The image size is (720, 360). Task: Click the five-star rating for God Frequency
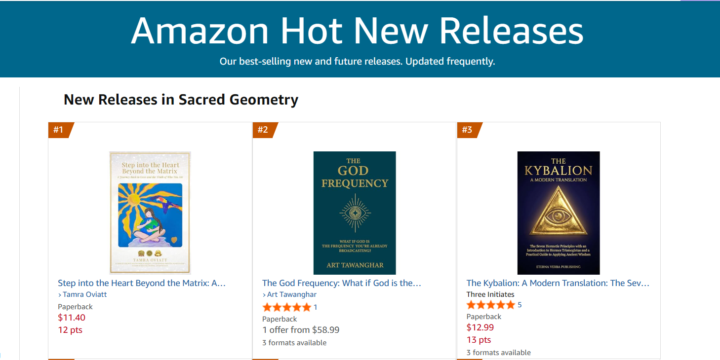(287, 307)
